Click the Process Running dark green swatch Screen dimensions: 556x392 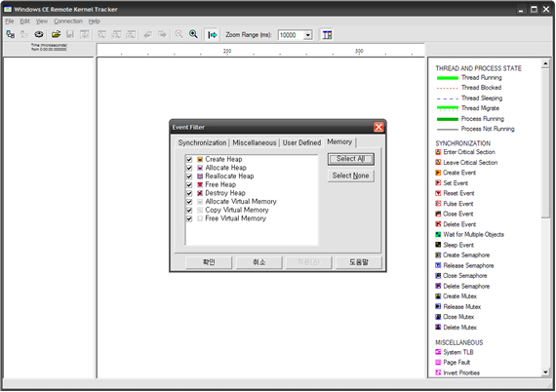pyautogui.click(x=447, y=119)
